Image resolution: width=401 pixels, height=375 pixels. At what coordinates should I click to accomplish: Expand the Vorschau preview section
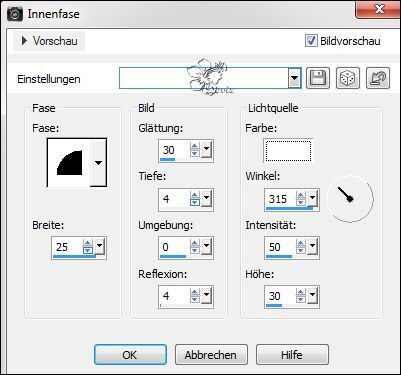coord(49,41)
